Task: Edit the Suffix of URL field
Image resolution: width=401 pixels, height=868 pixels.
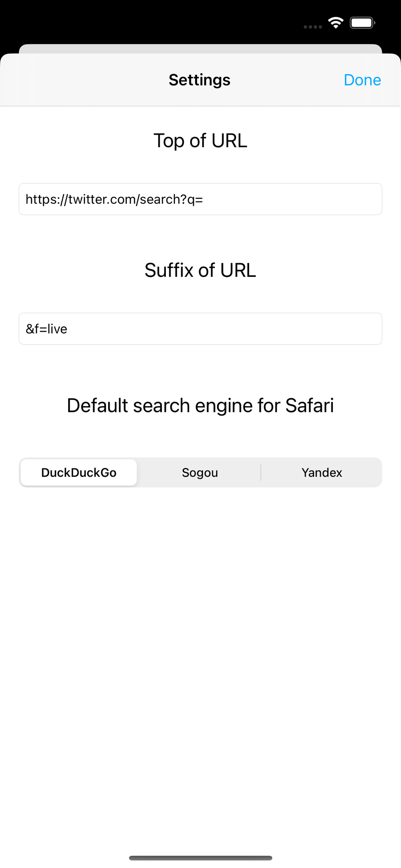Action: tap(200, 329)
